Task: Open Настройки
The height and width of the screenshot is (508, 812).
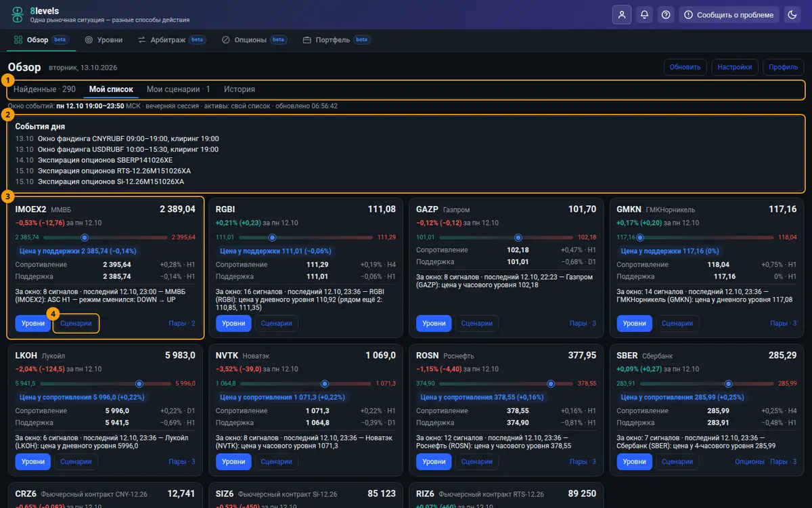Action: pyautogui.click(x=735, y=67)
